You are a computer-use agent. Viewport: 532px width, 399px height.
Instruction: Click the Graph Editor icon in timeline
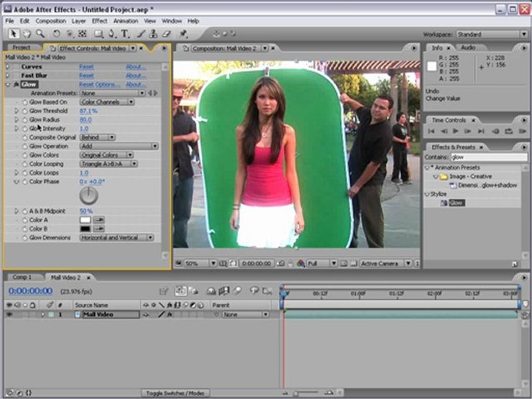coord(268,291)
